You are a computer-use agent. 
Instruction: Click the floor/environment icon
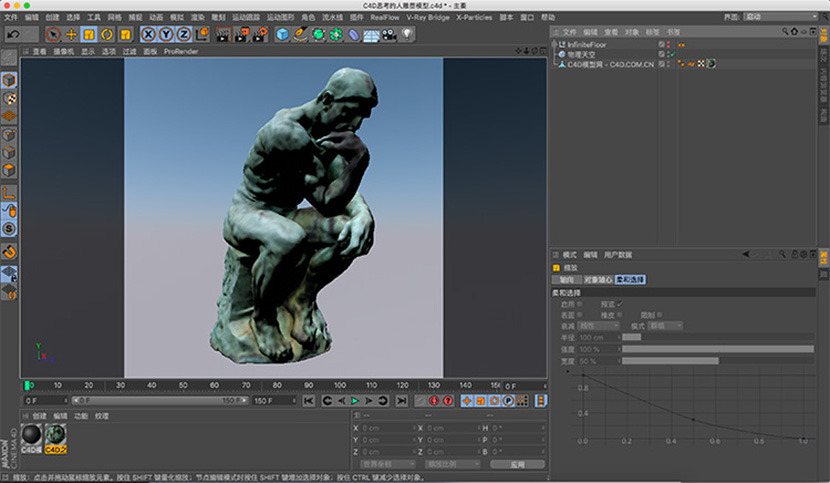click(x=371, y=35)
